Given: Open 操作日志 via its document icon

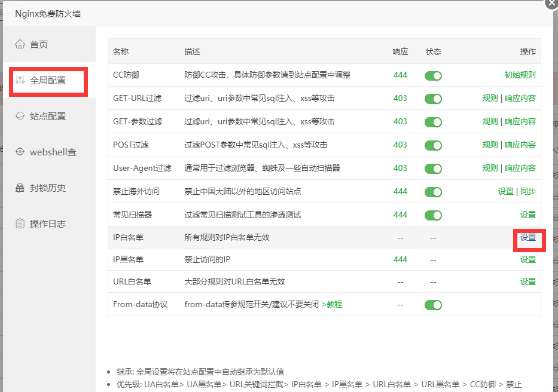Looking at the screenshot, I should click(x=21, y=223).
